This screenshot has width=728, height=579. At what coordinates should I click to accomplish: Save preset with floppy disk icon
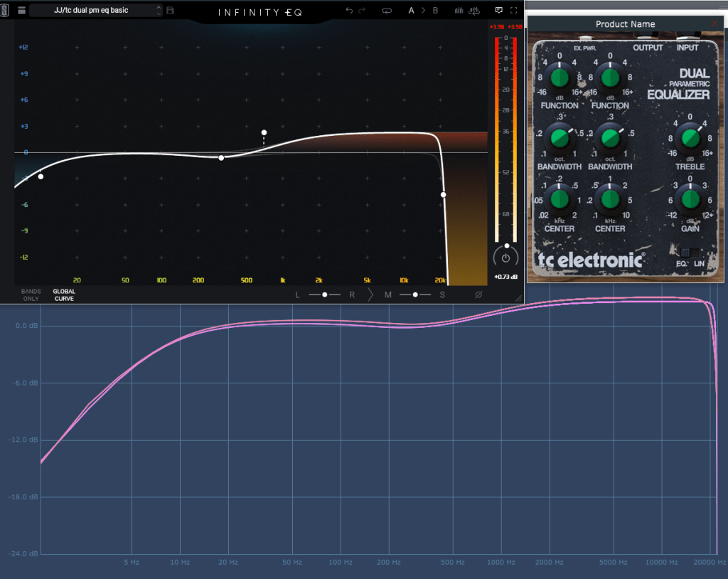click(170, 11)
